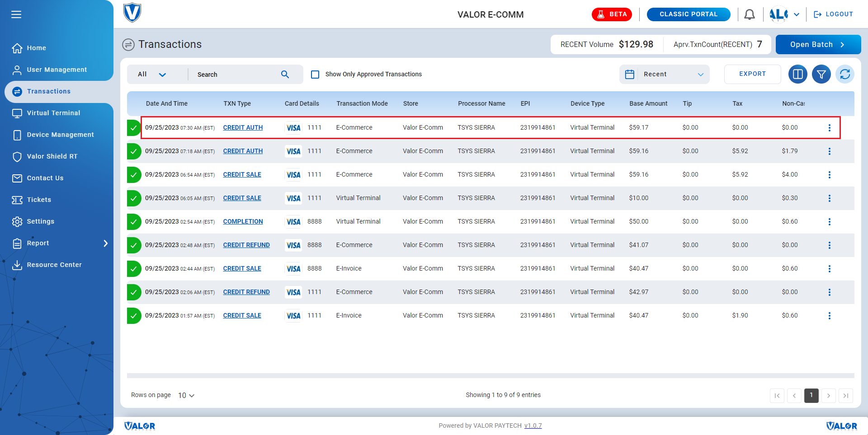Go to Virtual Terminal in sidebar
This screenshot has width=868, height=435.
(53, 113)
